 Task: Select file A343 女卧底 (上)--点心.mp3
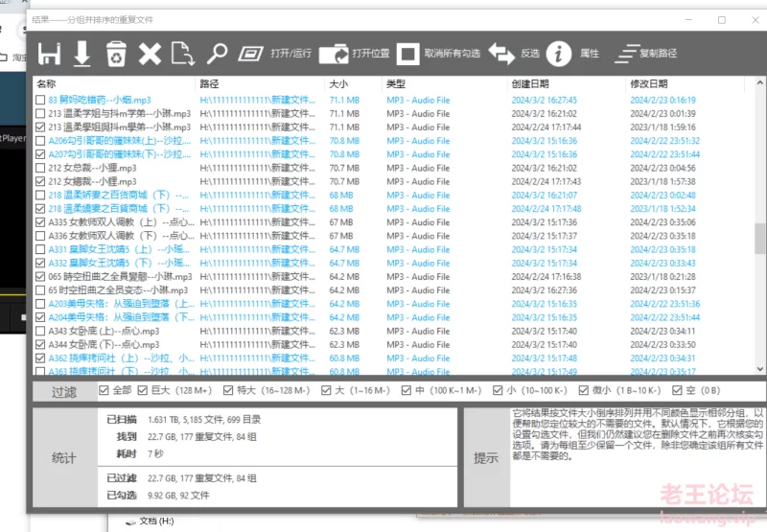[x=104, y=331]
